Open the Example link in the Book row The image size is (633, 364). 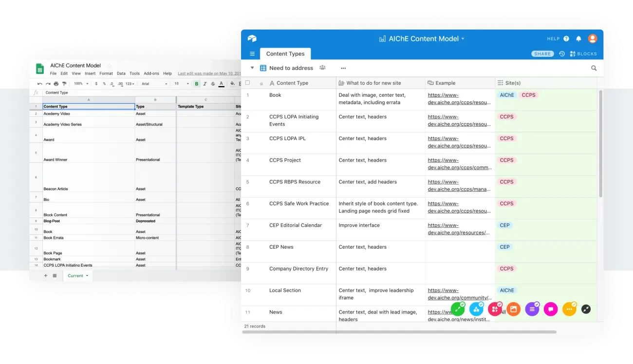point(459,99)
